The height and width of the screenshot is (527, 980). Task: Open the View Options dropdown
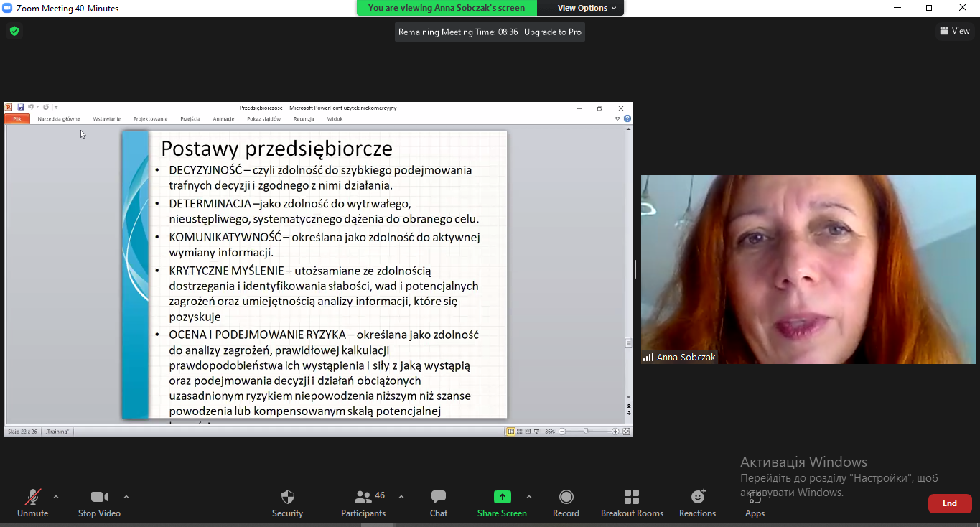pos(587,8)
